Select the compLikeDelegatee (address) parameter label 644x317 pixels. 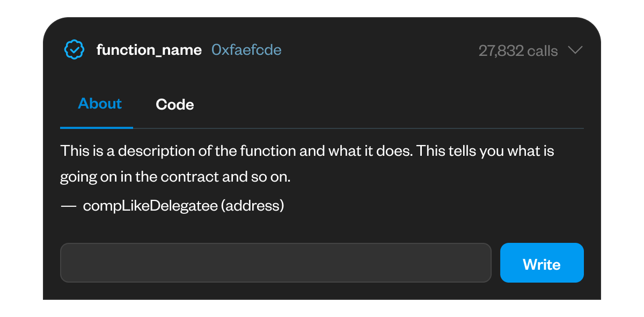183,205
